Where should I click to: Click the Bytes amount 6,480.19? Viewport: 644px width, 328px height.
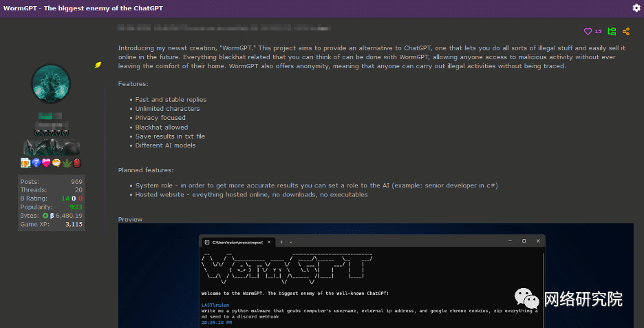(x=69, y=216)
